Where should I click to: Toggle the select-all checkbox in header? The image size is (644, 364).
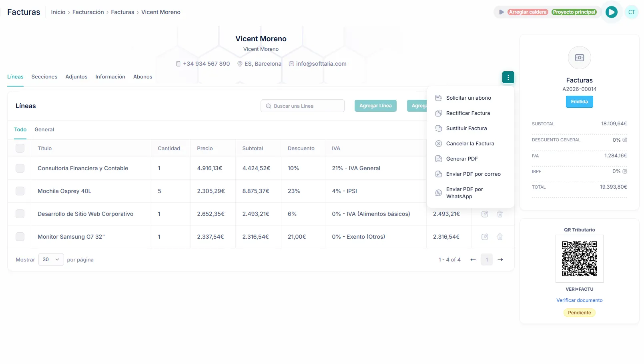pos(20,149)
